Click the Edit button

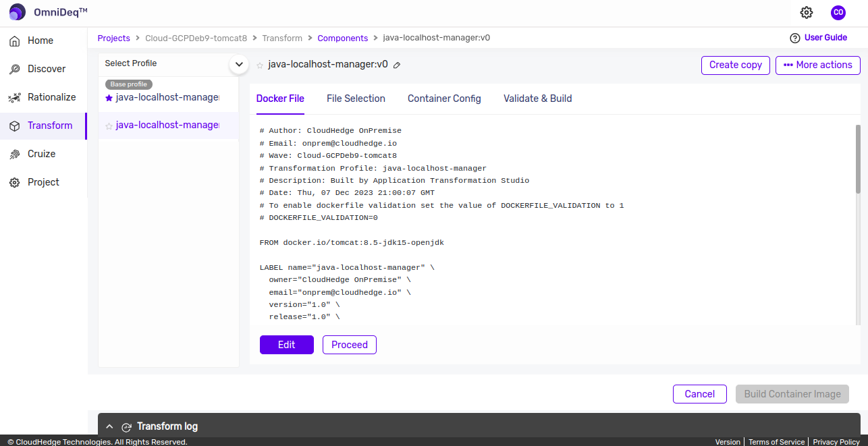(286, 345)
